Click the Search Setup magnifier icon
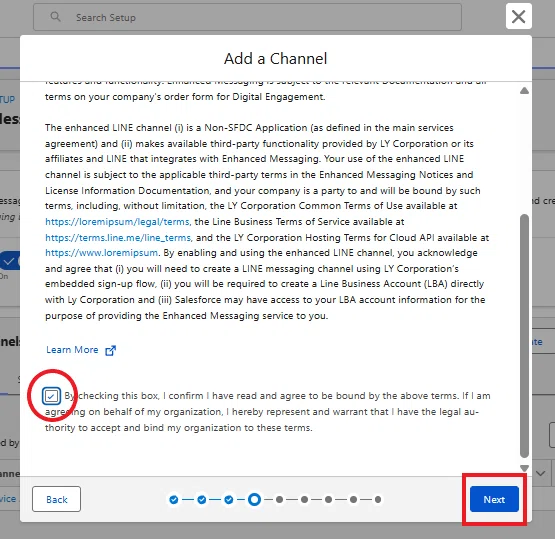555x539 pixels. coord(55,17)
